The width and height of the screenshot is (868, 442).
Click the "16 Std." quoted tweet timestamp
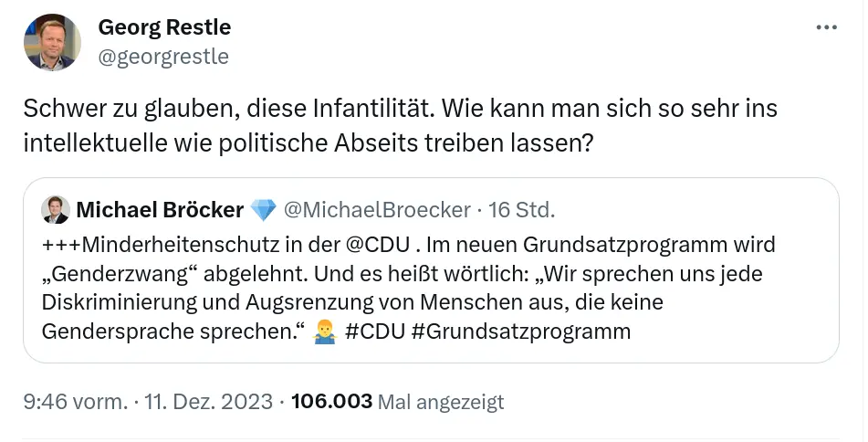521,210
